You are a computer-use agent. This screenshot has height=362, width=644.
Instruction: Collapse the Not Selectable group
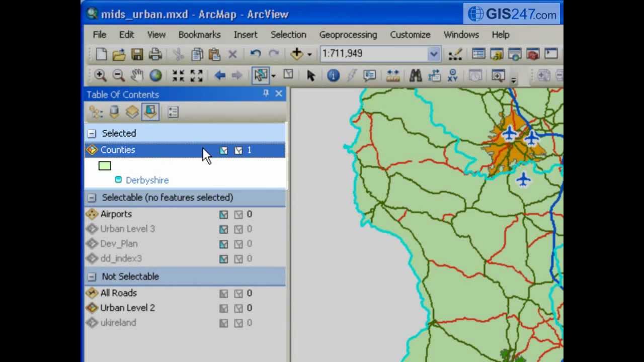(x=92, y=277)
